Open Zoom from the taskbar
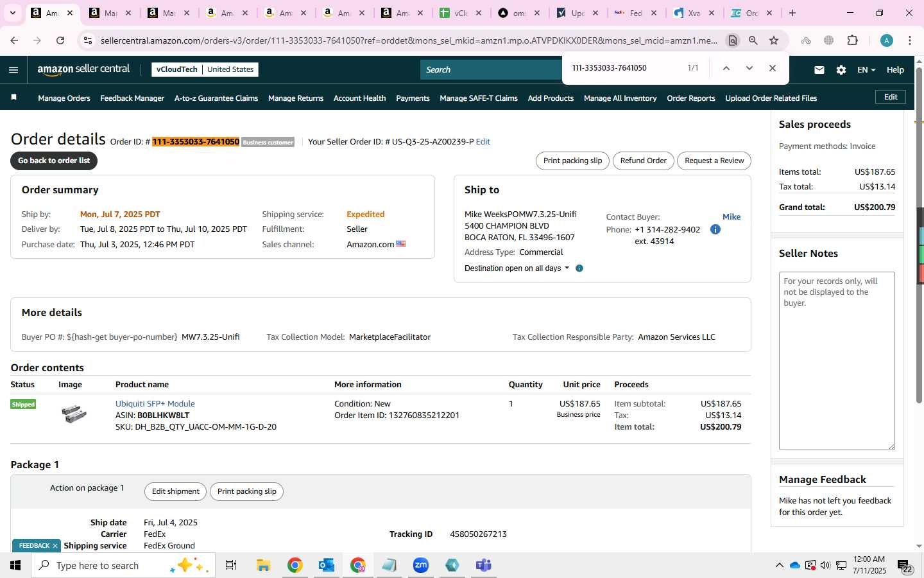 [x=421, y=565]
